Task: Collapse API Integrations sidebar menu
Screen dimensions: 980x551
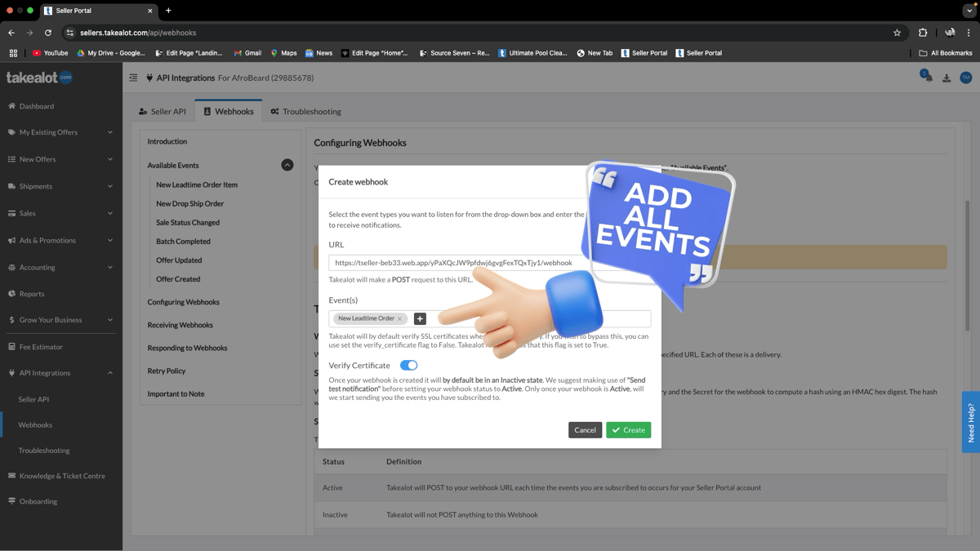Action: (x=61, y=373)
